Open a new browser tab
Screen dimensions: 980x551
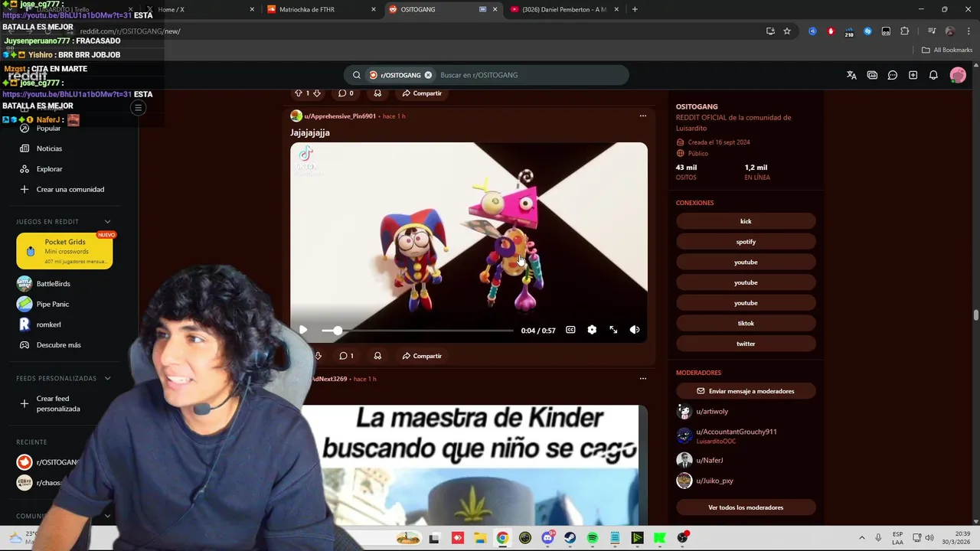pos(635,9)
